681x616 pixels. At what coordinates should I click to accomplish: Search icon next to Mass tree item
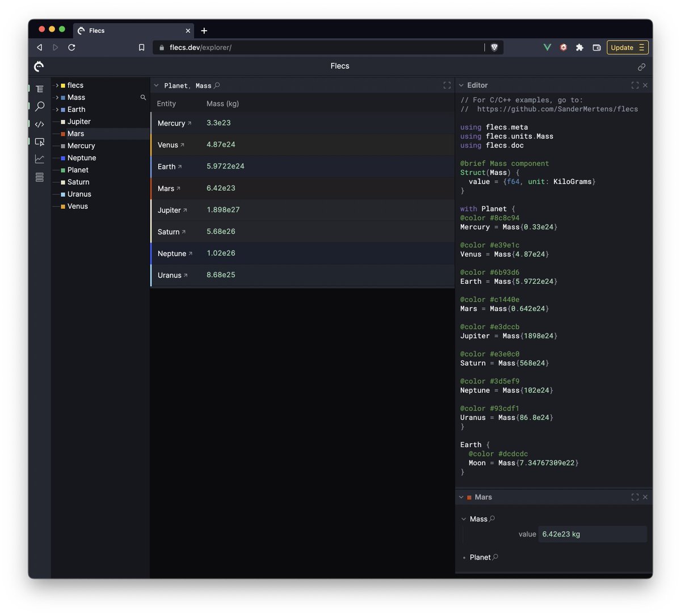coord(143,98)
